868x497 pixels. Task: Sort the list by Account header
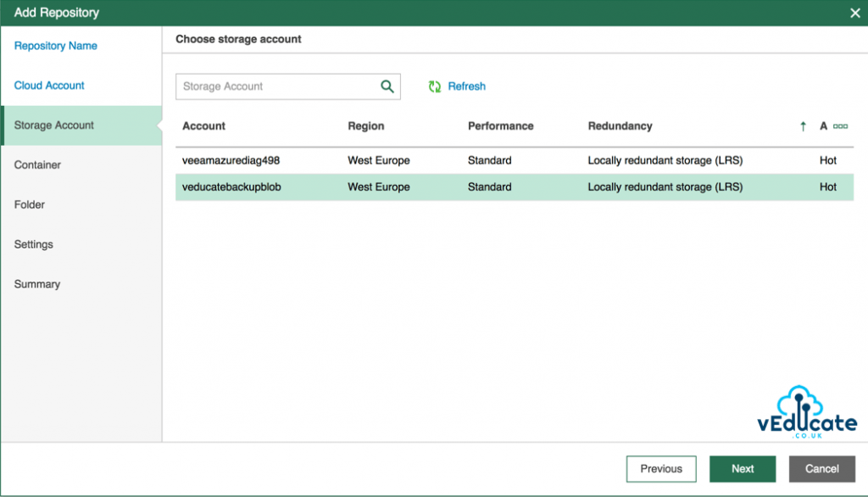point(203,126)
